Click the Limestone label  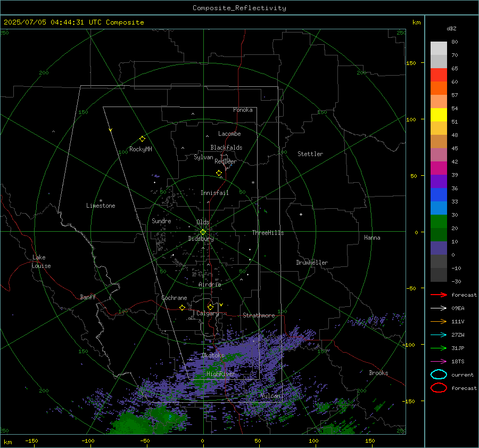pyautogui.click(x=101, y=206)
